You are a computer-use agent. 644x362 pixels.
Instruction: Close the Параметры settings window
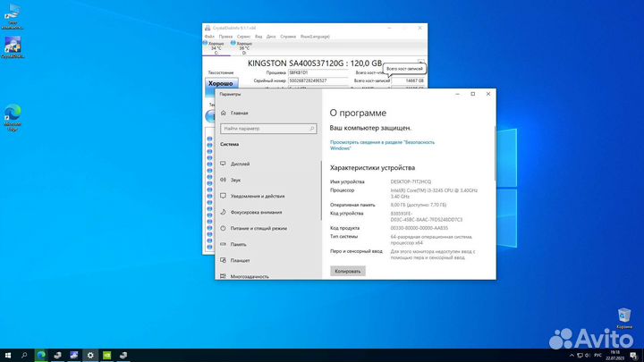tap(488, 94)
